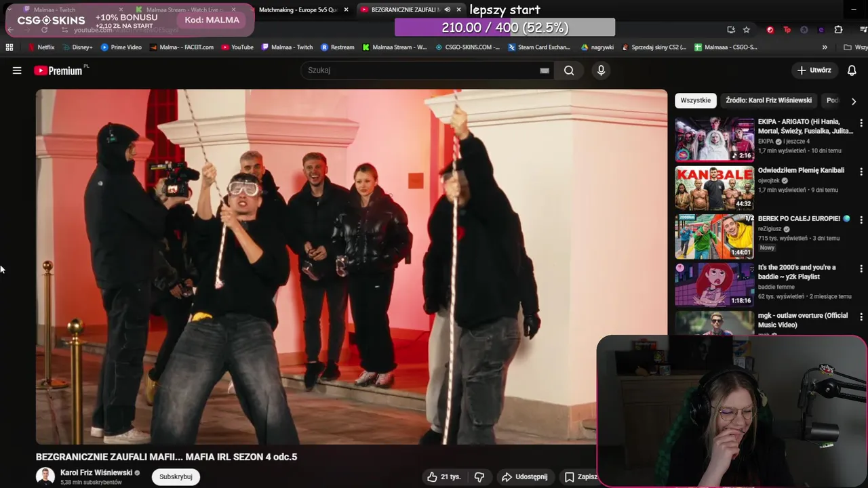Click the video title BEZGRANICZNIE ZAUFALI MAFII

click(x=166, y=457)
